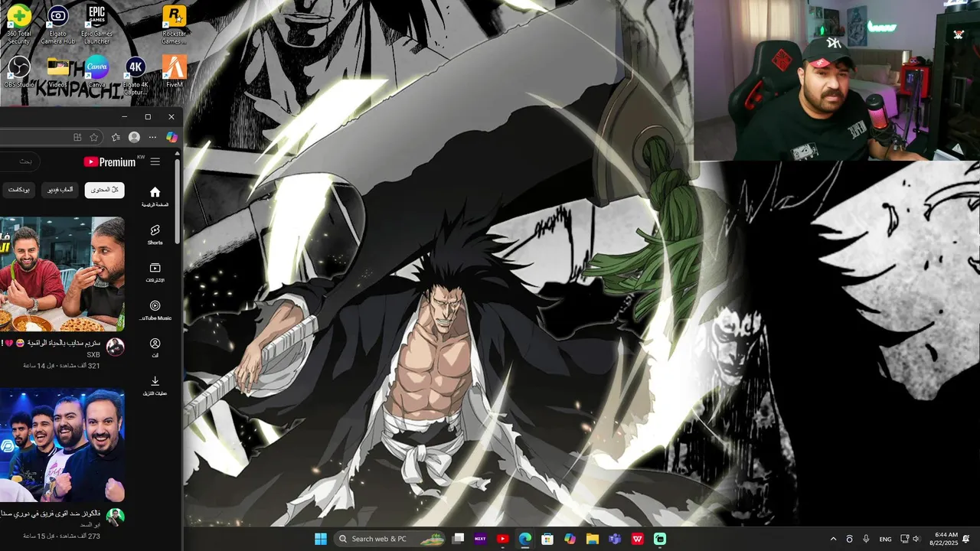Open the red YouTube app on taskbar

click(502, 539)
